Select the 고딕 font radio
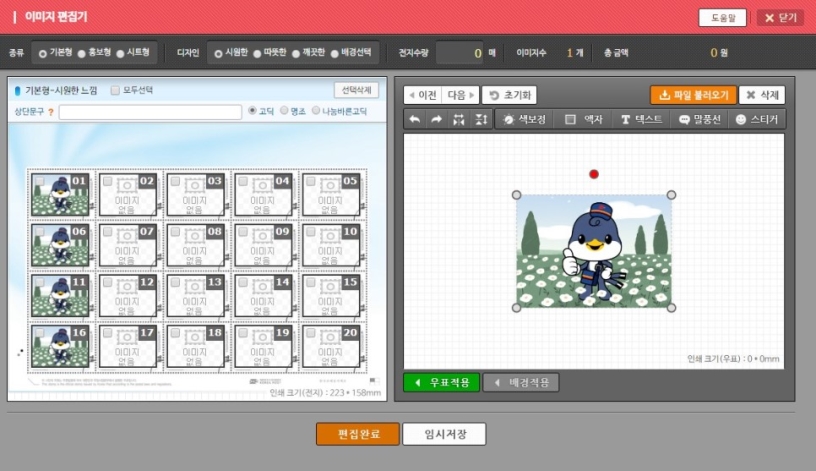The image size is (816, 471). tap(252, 110)
